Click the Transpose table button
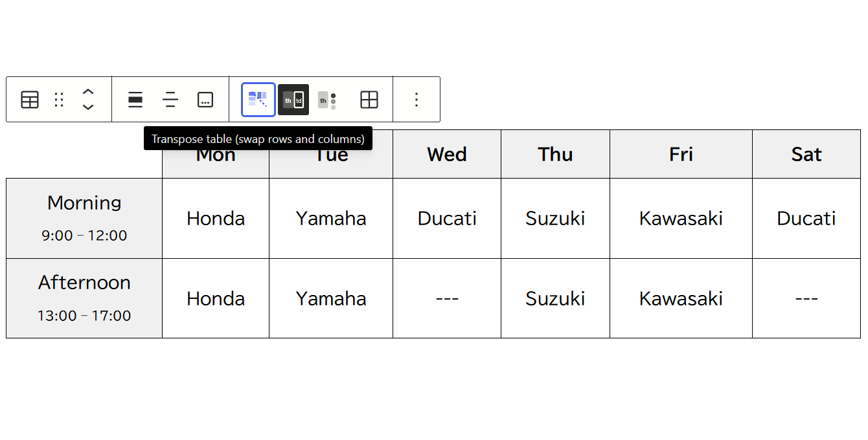Image resolution: width=868 pixels, height=440 pixels. point(258,100)
